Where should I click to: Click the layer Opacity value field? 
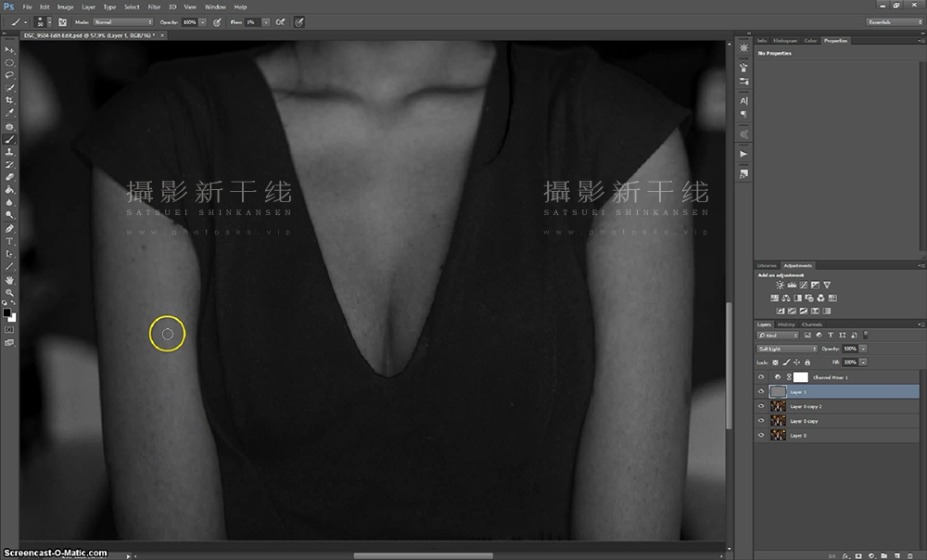click(850, 349)
